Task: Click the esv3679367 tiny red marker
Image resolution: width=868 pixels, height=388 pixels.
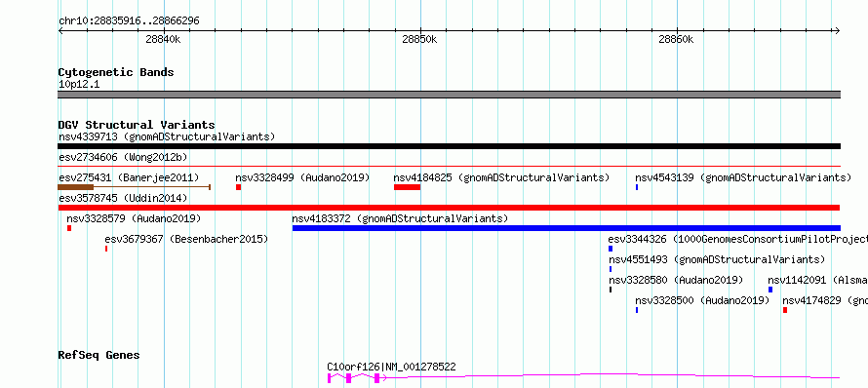Action: pyautogui.click(x=106, y=249)
